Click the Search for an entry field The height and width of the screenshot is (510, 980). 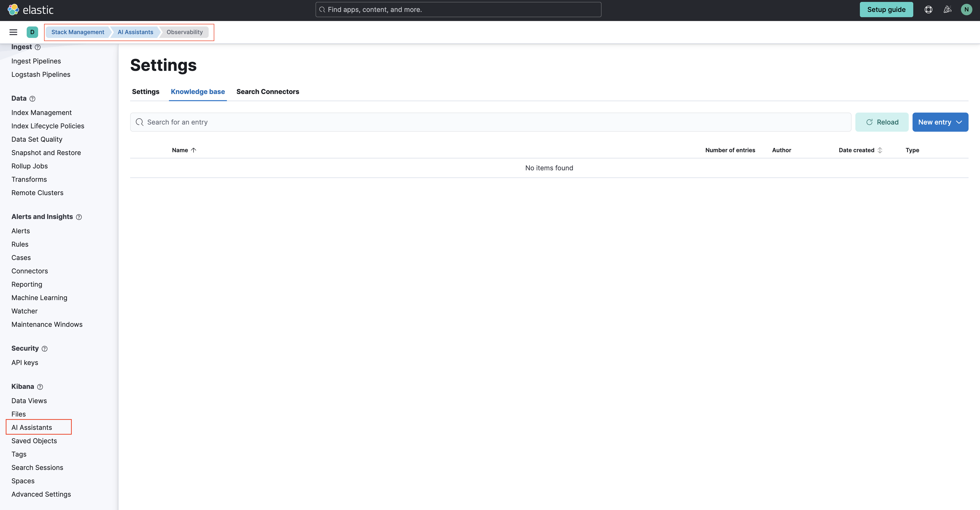coord(342,122)
